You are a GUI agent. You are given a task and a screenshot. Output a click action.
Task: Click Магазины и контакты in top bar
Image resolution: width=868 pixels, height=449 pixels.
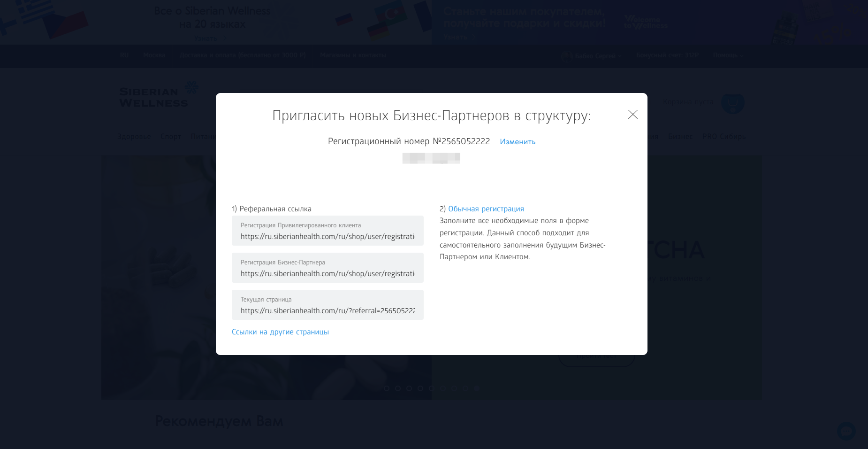(352, 55)
